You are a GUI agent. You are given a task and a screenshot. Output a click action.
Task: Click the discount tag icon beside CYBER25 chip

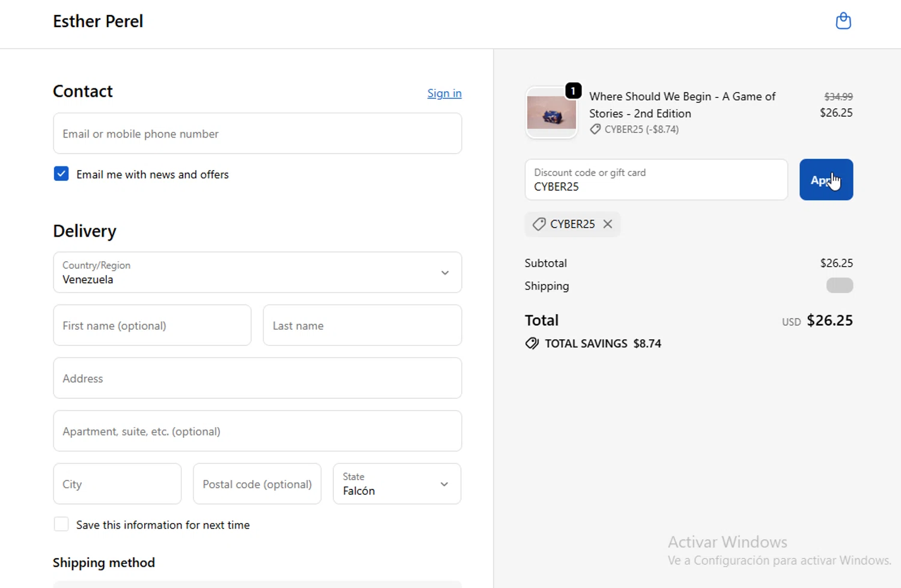pyautogui.click(x=539, y=224)
